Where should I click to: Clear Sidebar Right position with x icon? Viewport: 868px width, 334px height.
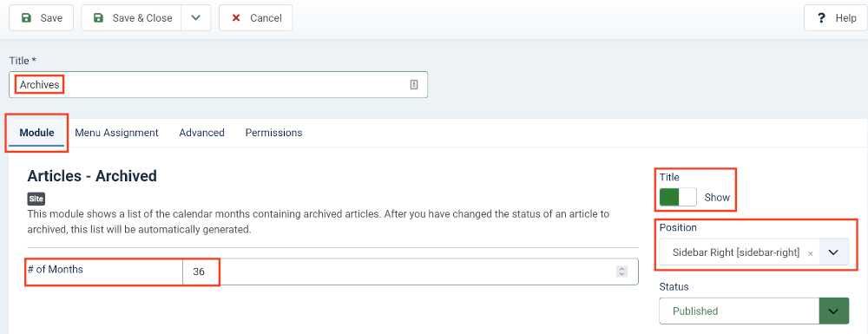click(811, 253)
